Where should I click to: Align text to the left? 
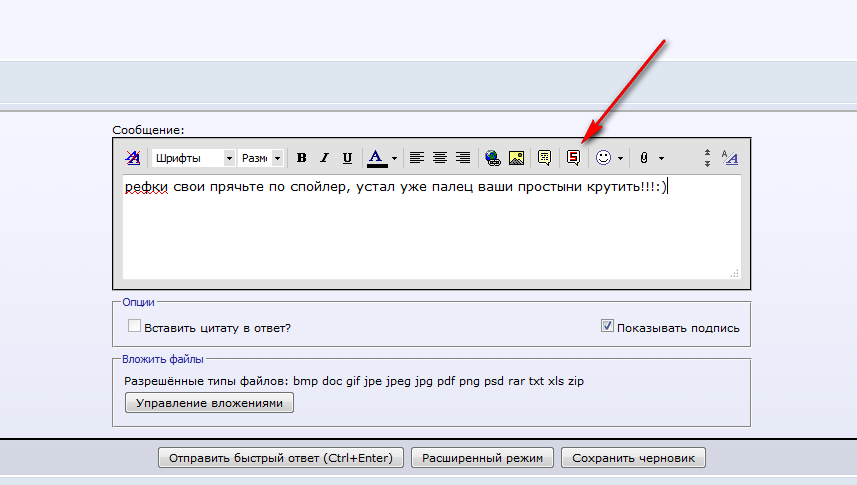(417, 158)
